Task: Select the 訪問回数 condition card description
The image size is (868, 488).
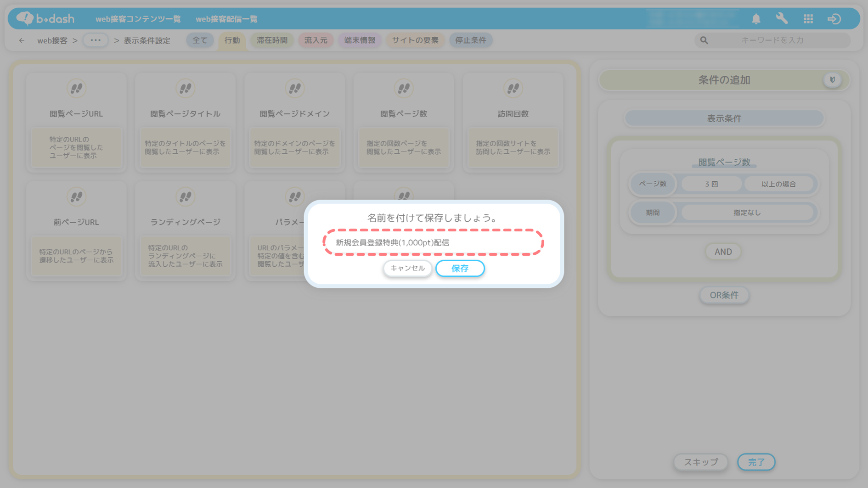Action: tap(513, 147)
